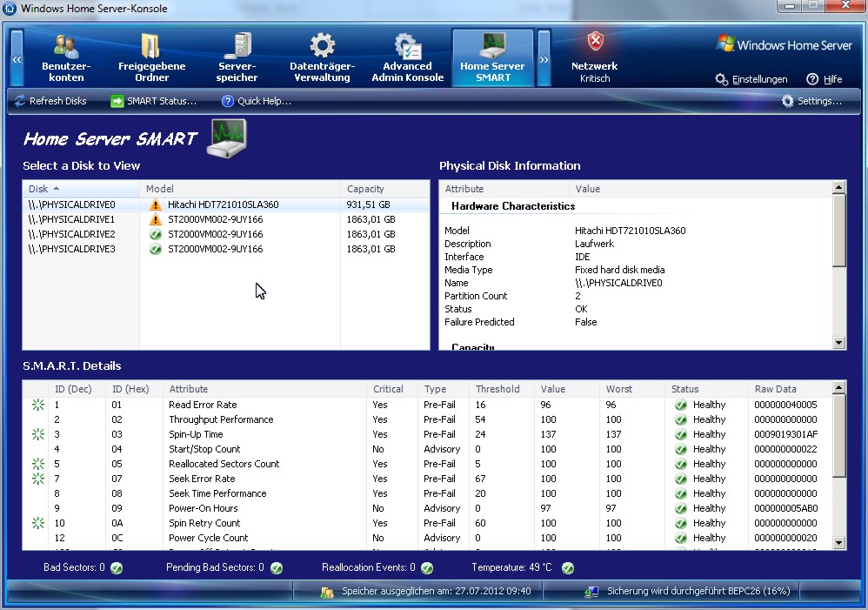
Task: Click the Windows Home Server-Konsole title bar icon
Action: (x=10, y=9)
